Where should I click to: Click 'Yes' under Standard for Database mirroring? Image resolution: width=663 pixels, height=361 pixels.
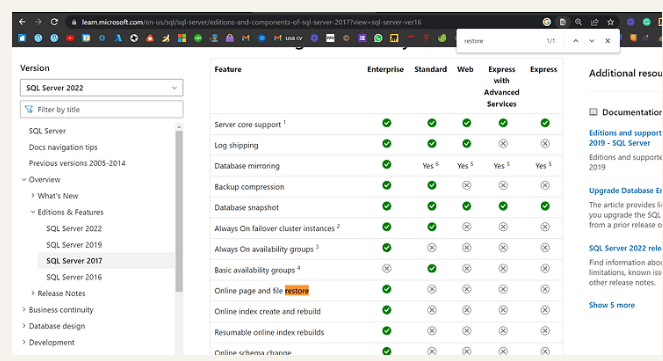pos(430,165)
